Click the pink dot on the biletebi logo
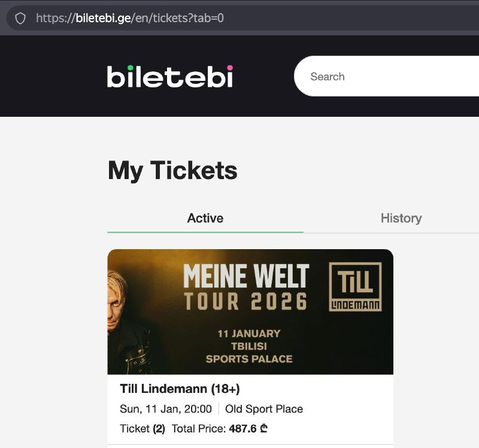Viewport: 479px width, 448px height. point(230,68)
